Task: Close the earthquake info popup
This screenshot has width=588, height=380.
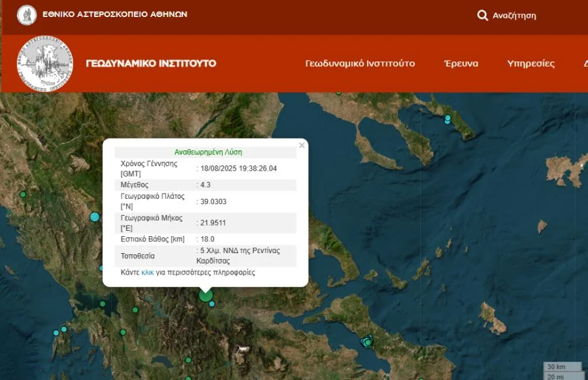Action: 301,145
